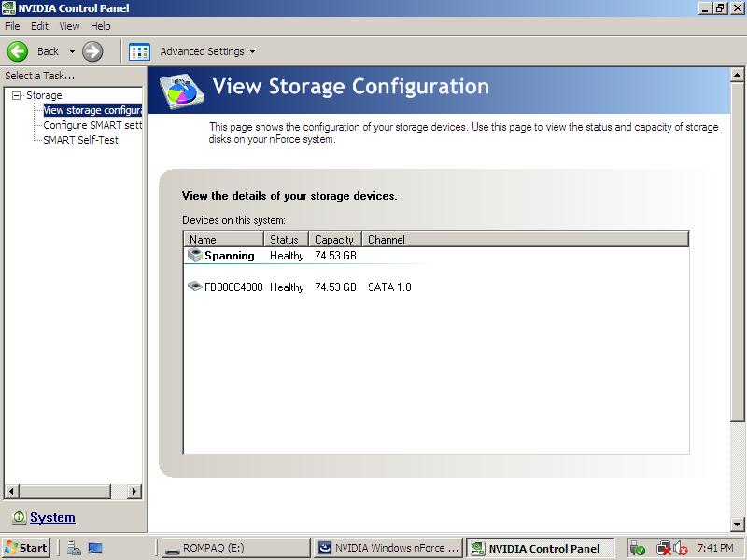Click the network quick launch icon
The height and width of the screenshot is (560, 747).
(x=74, y=548)
